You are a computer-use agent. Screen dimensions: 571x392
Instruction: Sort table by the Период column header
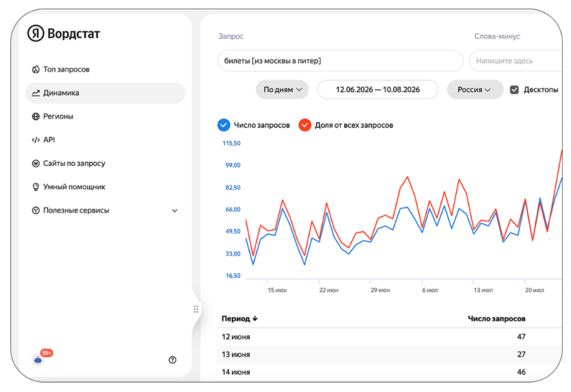tap(240, 318)
